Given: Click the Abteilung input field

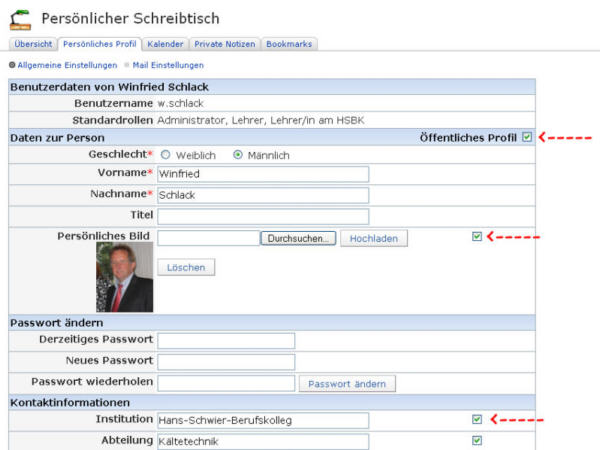Looking at the screenshot, I should (x=263, y=441).
